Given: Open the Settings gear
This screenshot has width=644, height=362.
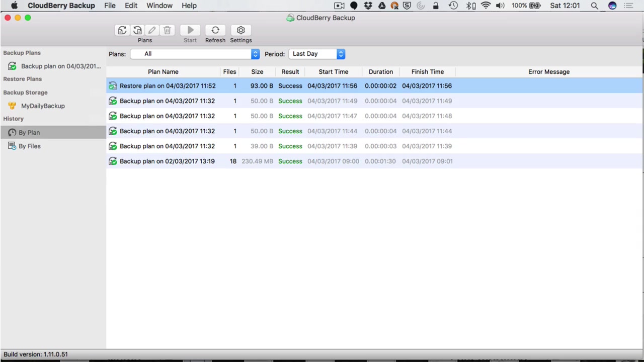Looking at the screenshot, I should point(241,31).
